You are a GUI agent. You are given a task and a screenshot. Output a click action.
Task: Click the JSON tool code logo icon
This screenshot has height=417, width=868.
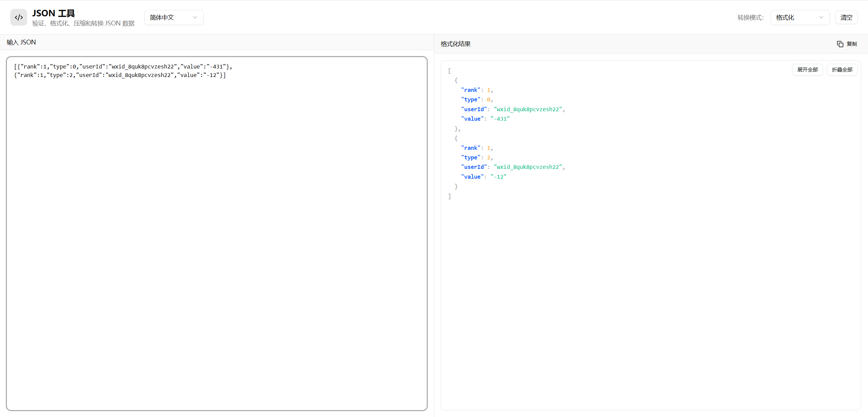[x=19, y=17]
